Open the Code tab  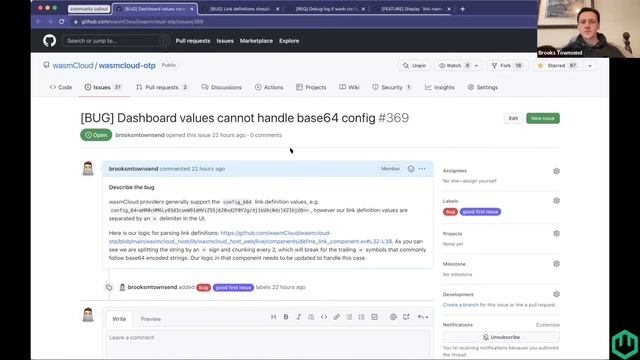[x=61, y=87]
